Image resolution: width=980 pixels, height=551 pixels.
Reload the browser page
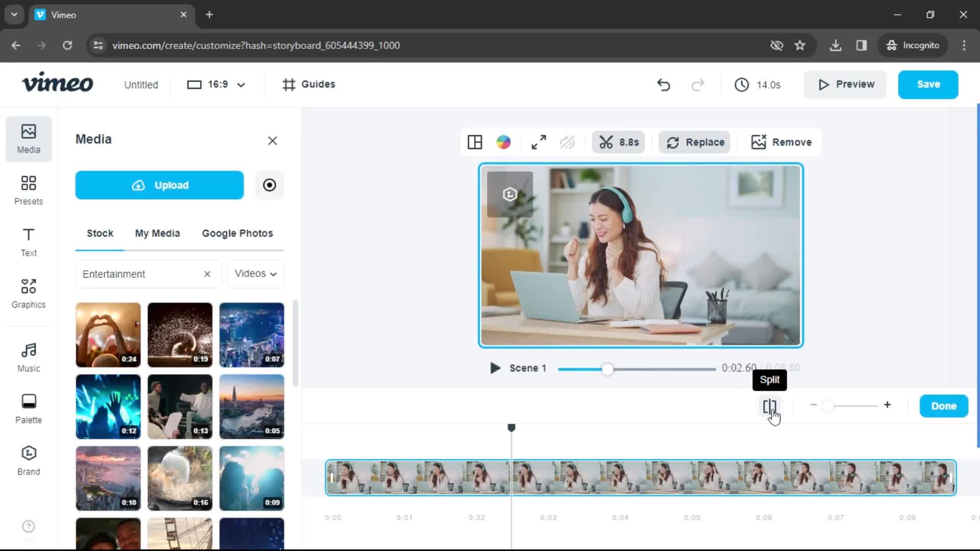[x=67, y=45]
